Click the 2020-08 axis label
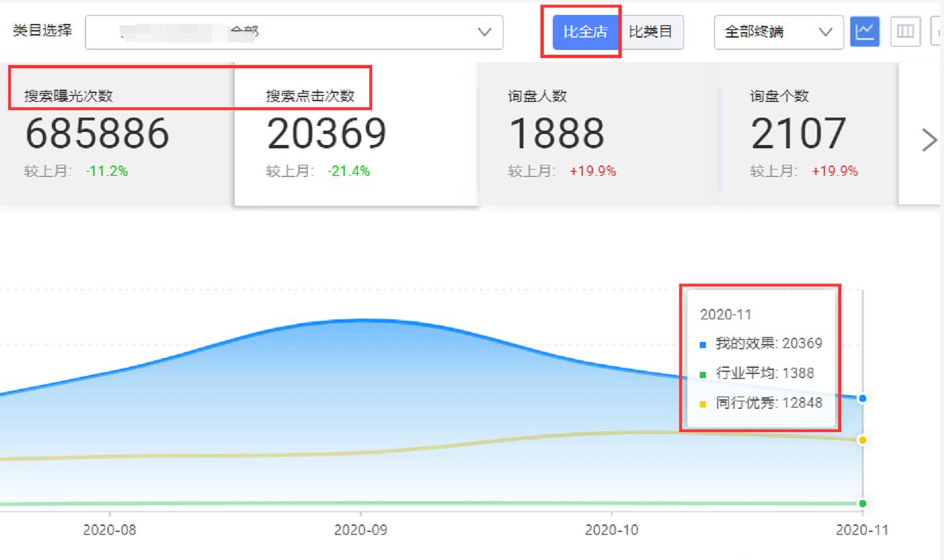The image size is (944, 560). [109, 530]
